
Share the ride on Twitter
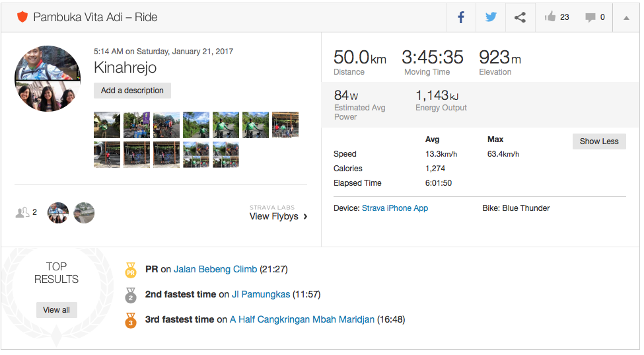pyautogui.click(x=491, y=17)
